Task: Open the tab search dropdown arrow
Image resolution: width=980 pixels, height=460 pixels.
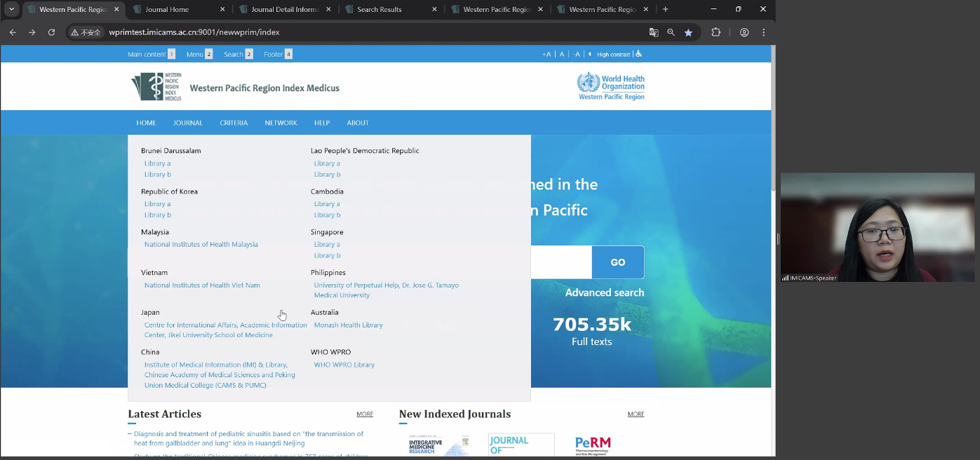Action: [12, 9]
